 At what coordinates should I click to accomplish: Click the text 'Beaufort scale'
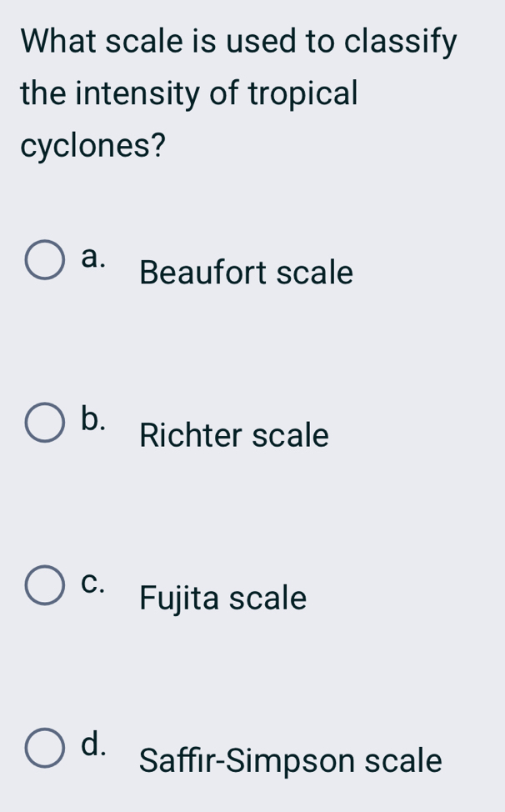246,273
